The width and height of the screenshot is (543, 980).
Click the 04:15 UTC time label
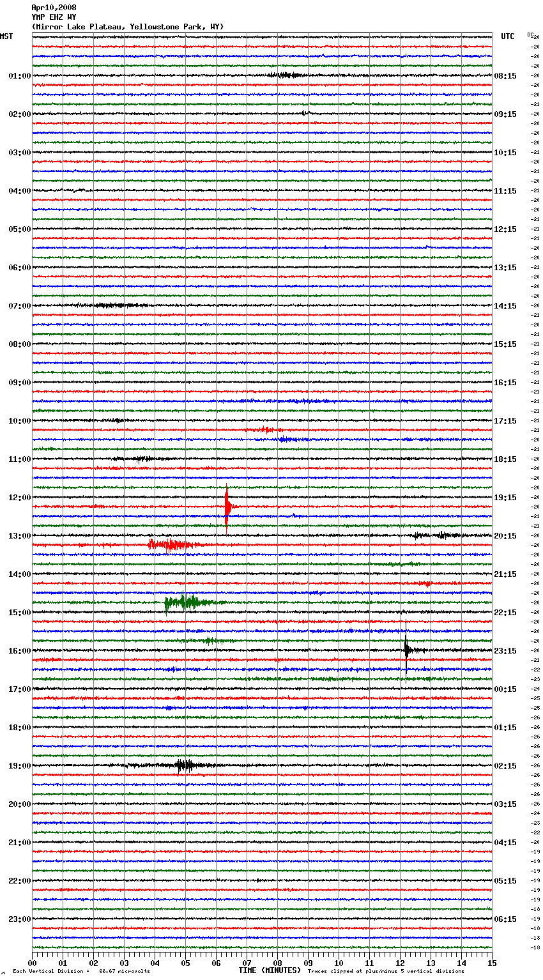pyautogui.click(x=505, y=843)
